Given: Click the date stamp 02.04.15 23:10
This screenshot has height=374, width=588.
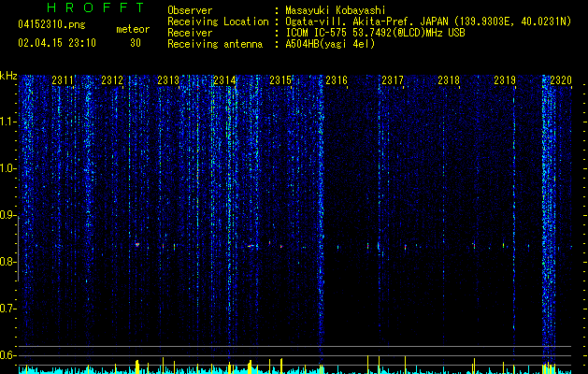Looking at the screenshot, I should coord(57,43).
